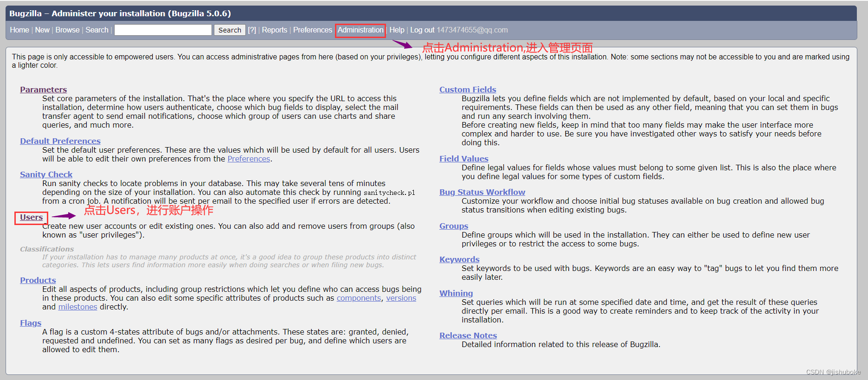This screenshot has width=868, height=380.
Task: Open the Products admin section
Action: 38,280
